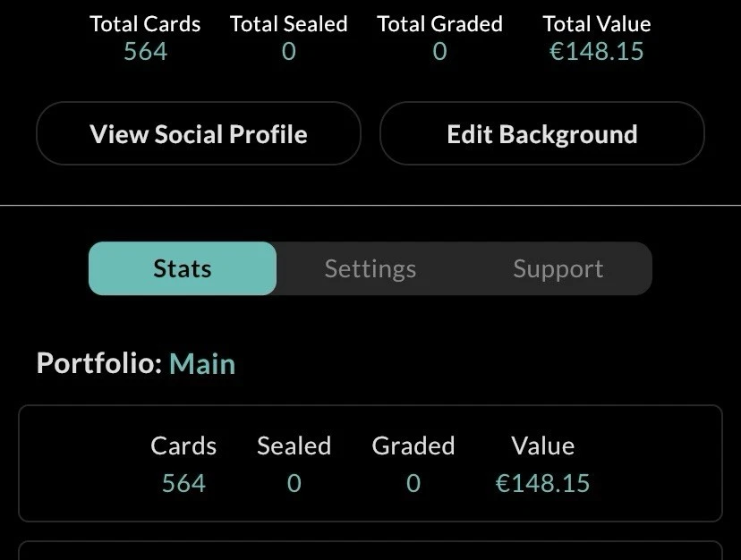Click the 0 count under Total Graded

point(439,52)
